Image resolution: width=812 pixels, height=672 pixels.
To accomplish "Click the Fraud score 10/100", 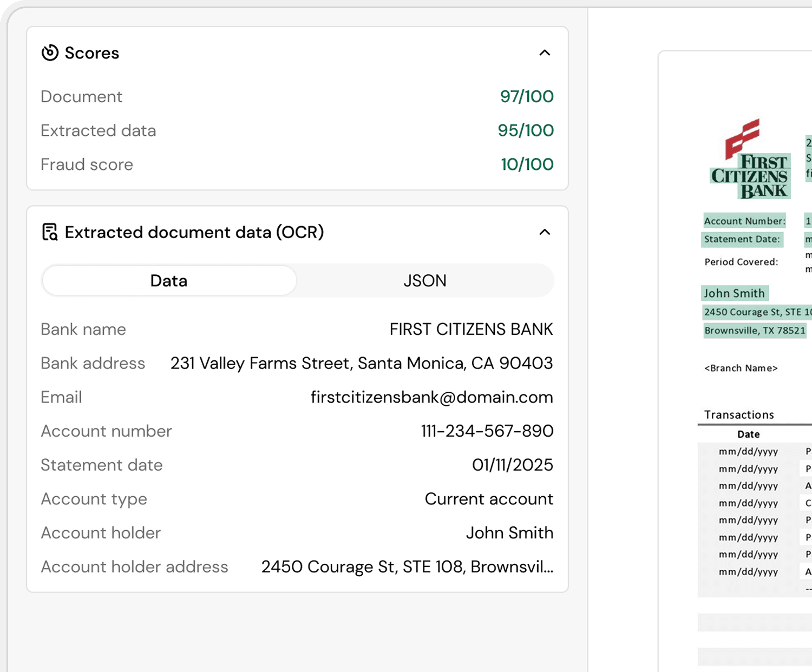I will [527, 164].
